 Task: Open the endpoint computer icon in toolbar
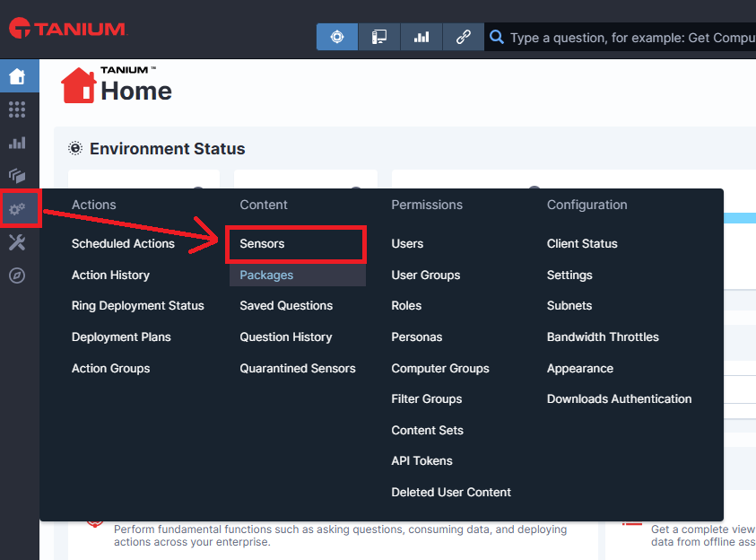379,37
